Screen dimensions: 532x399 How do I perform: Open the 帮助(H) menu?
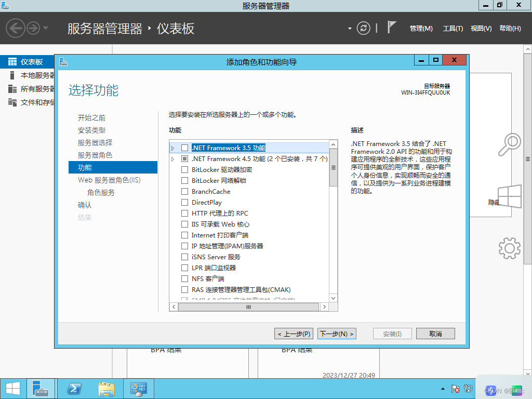tap(510, 29)
